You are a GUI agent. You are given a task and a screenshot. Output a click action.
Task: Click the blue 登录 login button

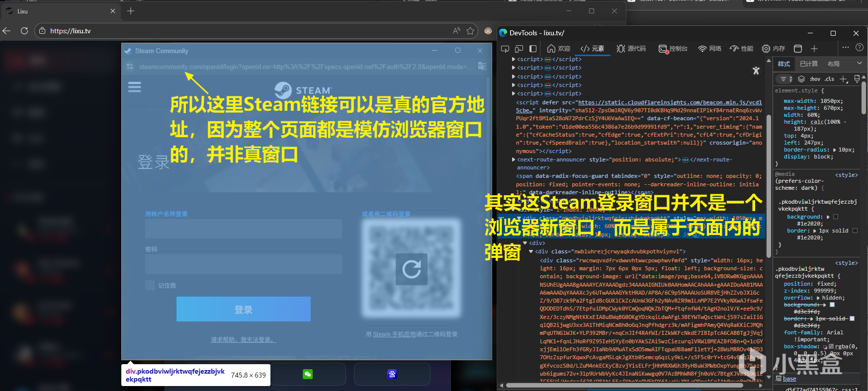[x=244, y=309]
